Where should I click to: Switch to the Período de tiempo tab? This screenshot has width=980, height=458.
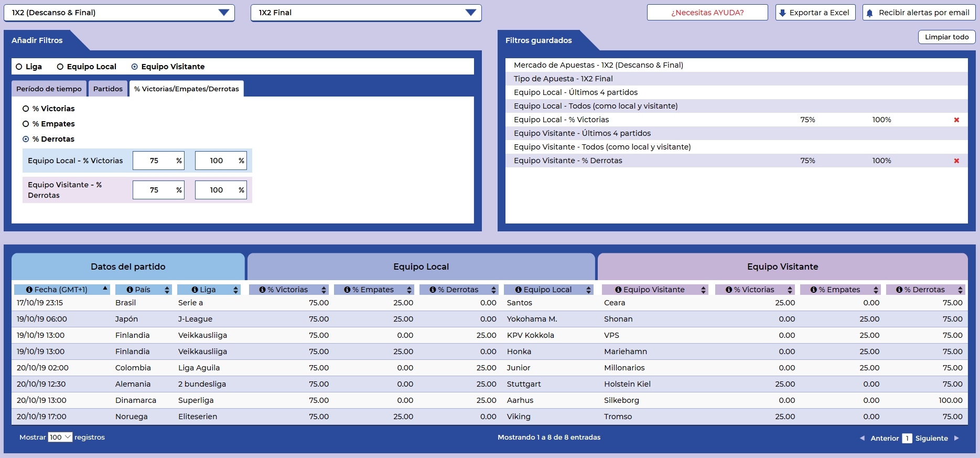click(49, 89)
